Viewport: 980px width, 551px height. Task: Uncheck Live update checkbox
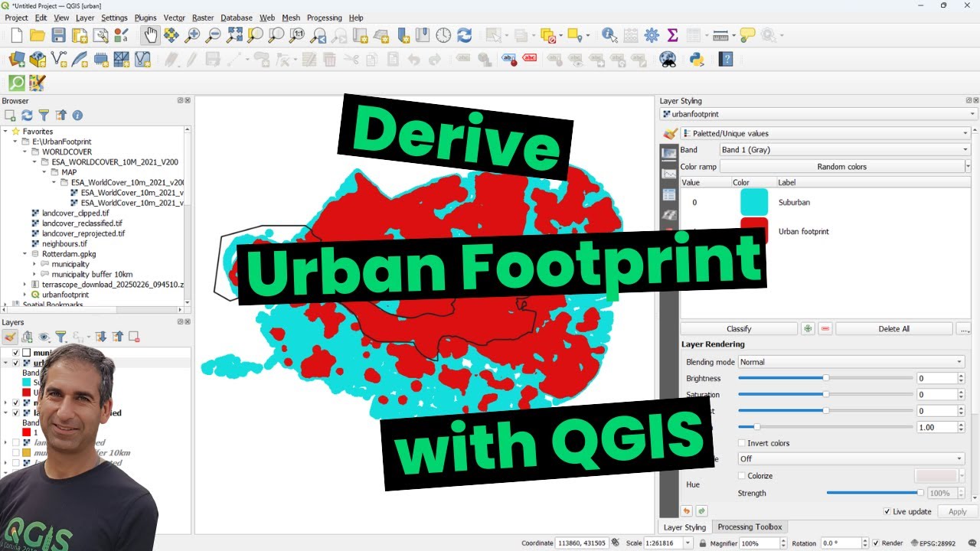887,511
